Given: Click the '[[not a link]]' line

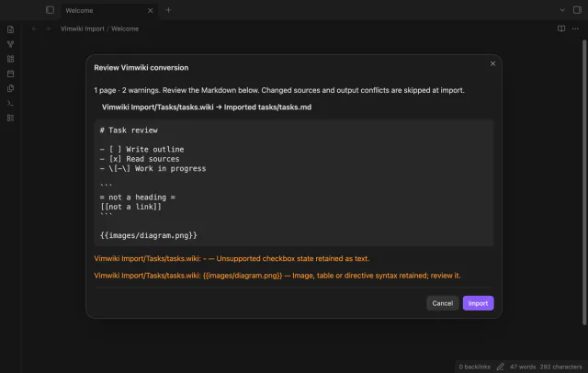Looking at the screenshot, I should 130,207.
